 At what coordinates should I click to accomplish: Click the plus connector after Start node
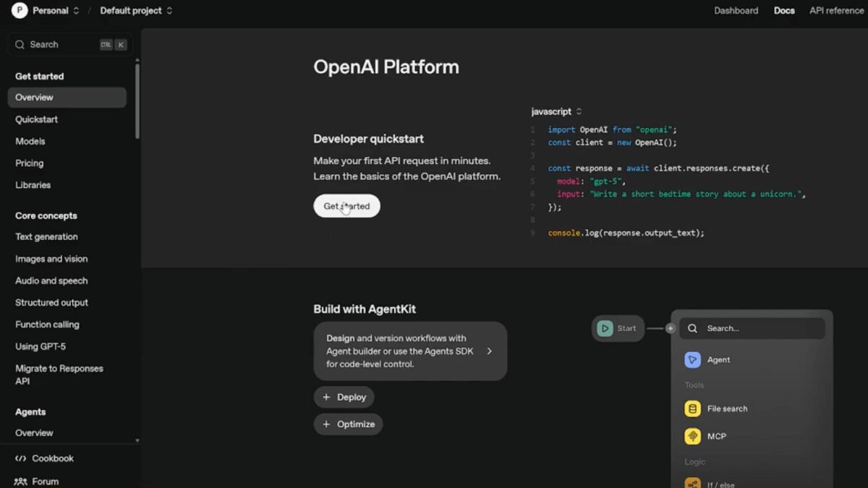point(671,328)
